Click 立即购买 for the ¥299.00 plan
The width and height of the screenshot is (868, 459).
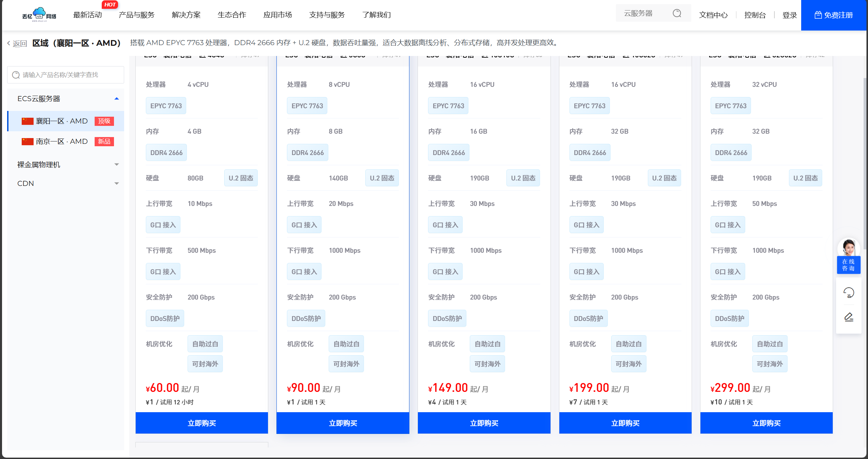click(766, 423)
